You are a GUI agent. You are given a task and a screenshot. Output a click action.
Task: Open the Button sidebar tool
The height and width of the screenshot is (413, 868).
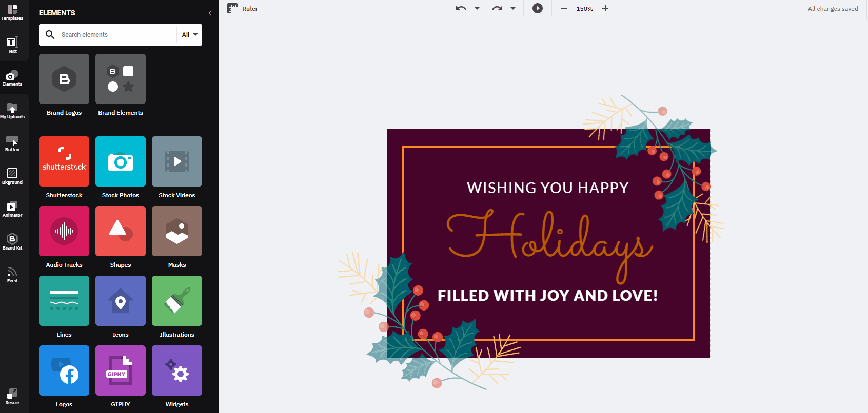pos(12,143)
